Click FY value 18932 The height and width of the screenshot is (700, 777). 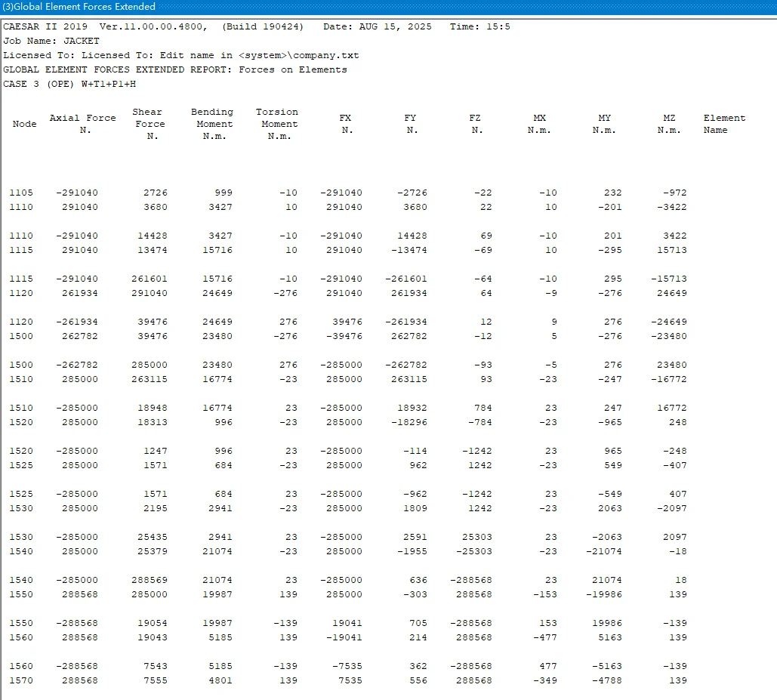tap(412, 409)
